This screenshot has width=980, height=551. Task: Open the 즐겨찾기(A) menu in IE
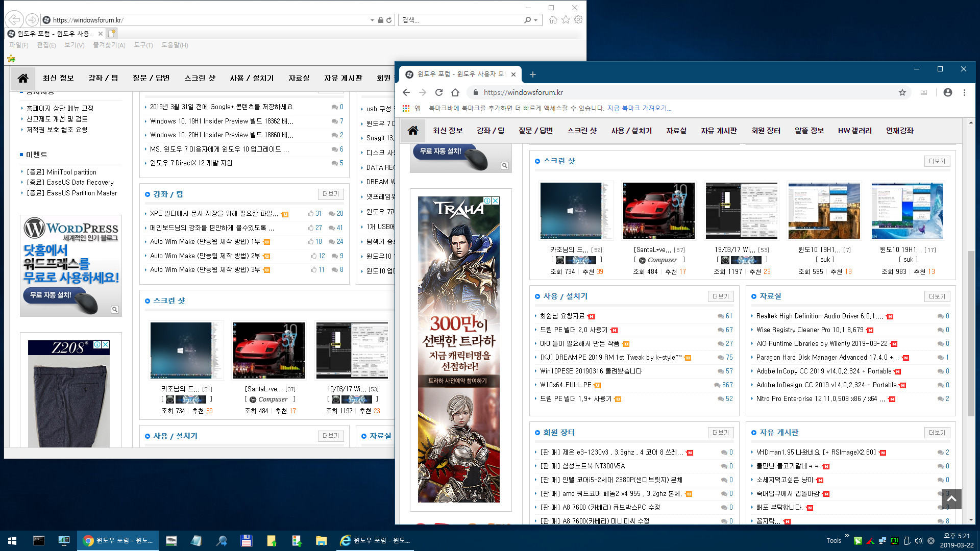tap(109, 45)
